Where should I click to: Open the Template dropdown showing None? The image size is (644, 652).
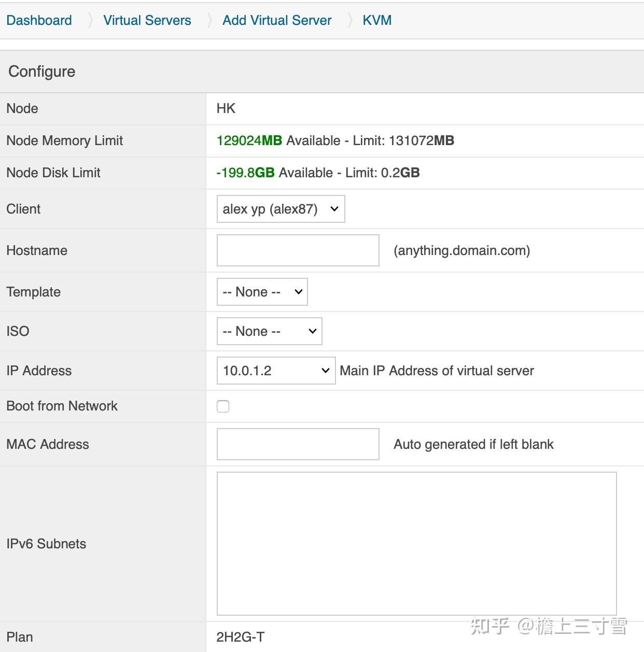[262, 292]
